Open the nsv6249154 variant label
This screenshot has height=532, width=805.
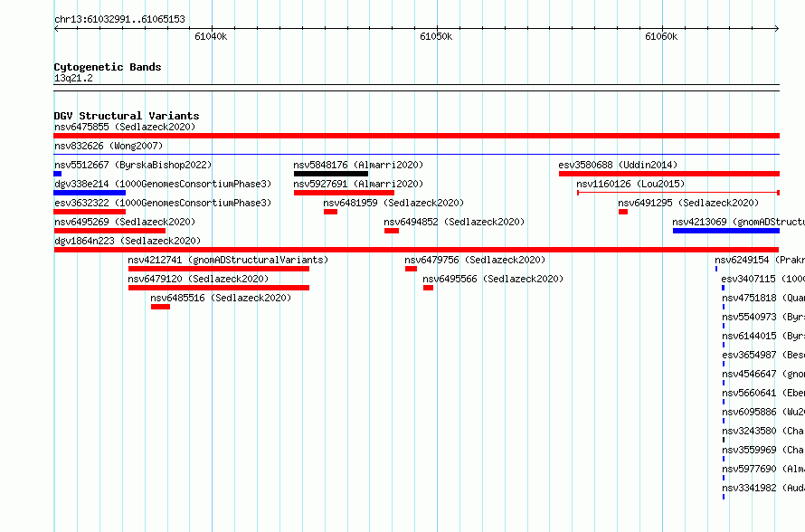click(760, 260)
